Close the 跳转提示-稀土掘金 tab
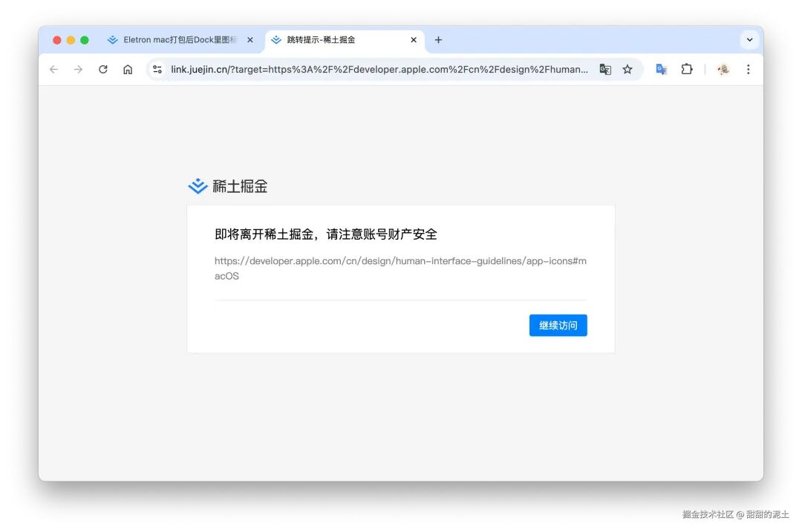 tap(414, 40)
